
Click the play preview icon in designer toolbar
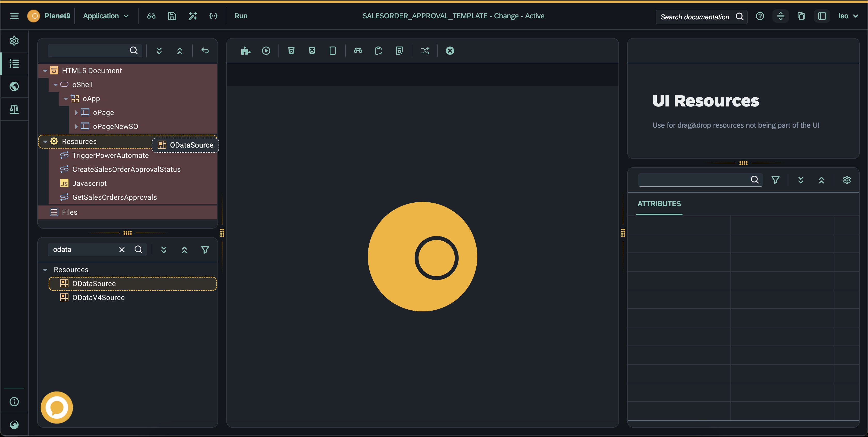tap(266, 51)
